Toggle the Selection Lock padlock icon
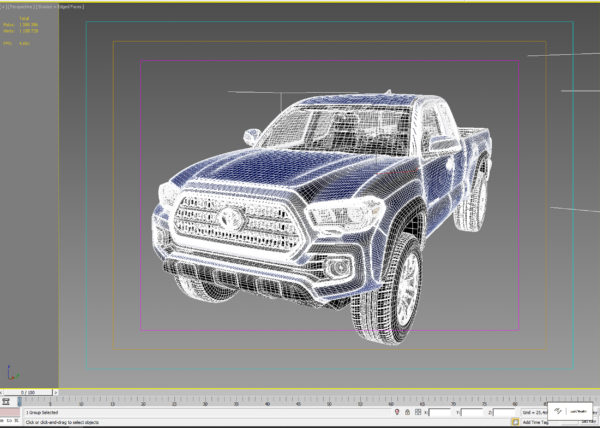The height and width of the screenshot is (428, 600). (x=407, y=412)
